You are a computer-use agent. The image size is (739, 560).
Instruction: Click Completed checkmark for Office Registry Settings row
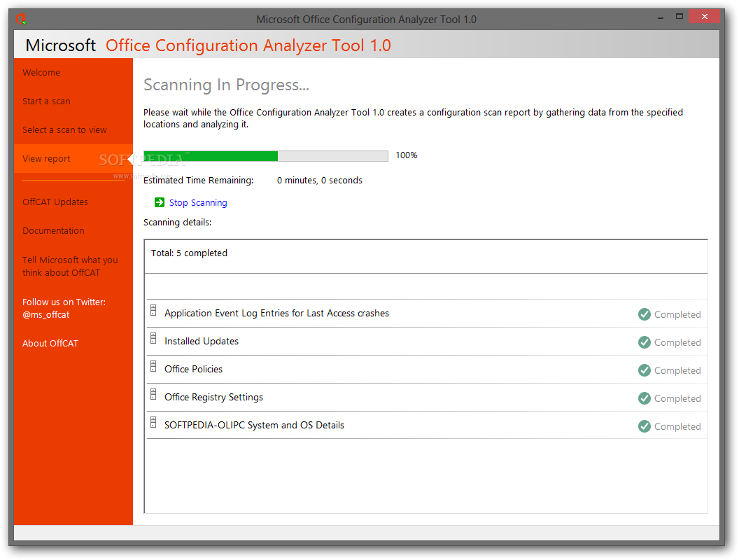point(645,398)
